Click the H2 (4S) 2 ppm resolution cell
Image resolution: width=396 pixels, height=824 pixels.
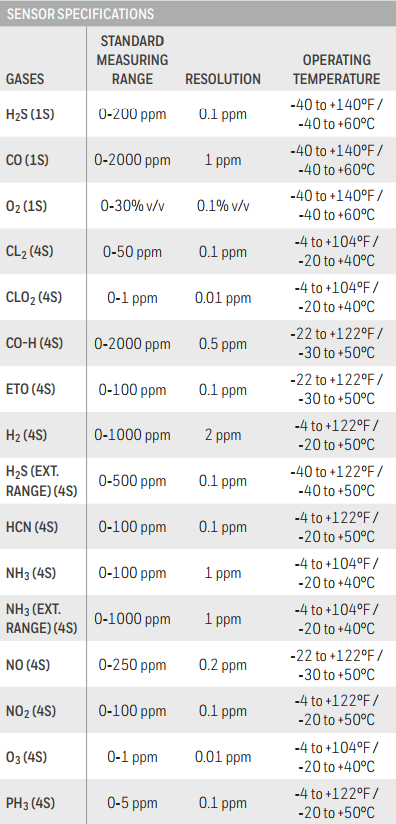click(x=223, y=435)
